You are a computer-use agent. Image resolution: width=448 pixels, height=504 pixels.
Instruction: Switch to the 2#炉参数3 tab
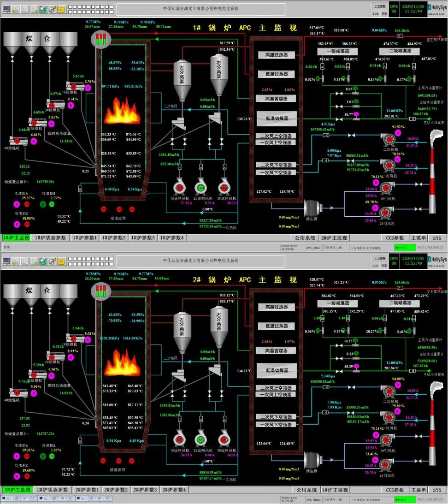pyautogui.click(x=144, y=490)
